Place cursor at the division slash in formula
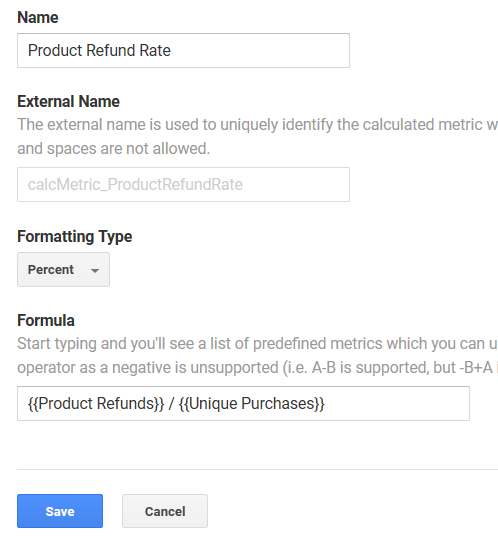 (171, 404)
